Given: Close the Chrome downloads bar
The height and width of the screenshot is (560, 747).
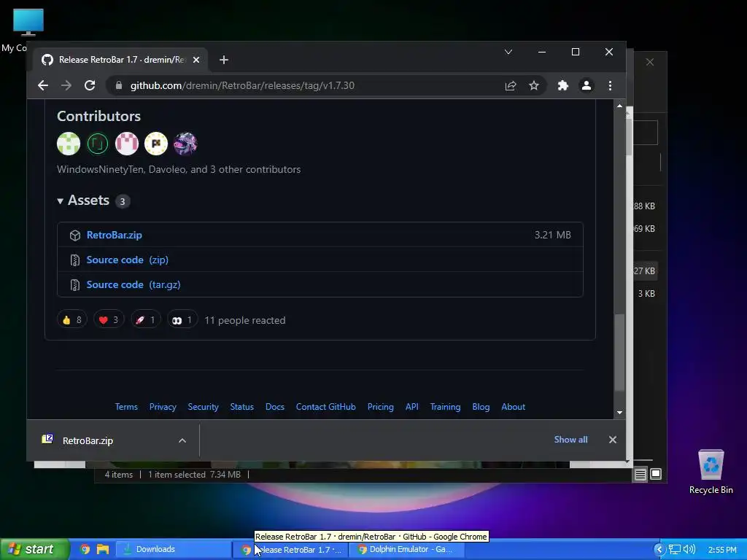Looking at the screenshot, I should (613, 440).
